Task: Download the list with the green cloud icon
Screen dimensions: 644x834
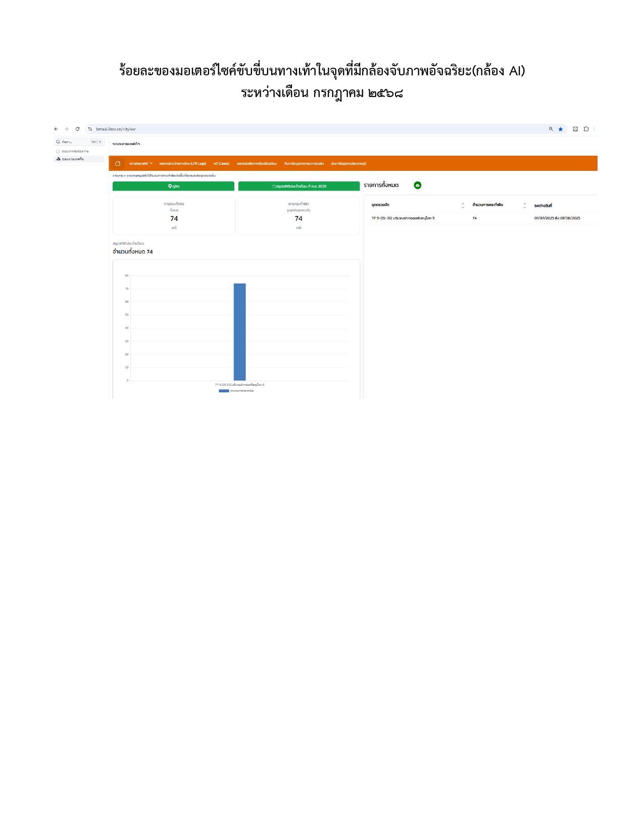Action: 418,186
